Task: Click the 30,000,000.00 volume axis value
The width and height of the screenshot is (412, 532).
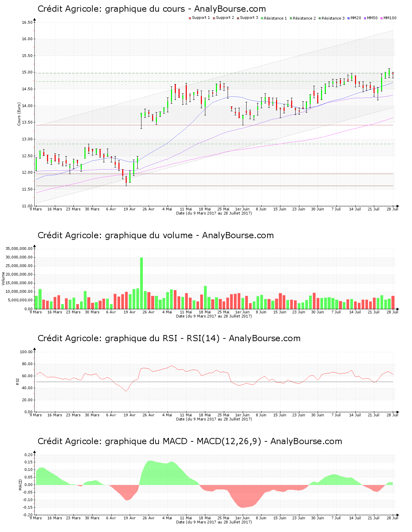Action: click(x=19, y=257)
